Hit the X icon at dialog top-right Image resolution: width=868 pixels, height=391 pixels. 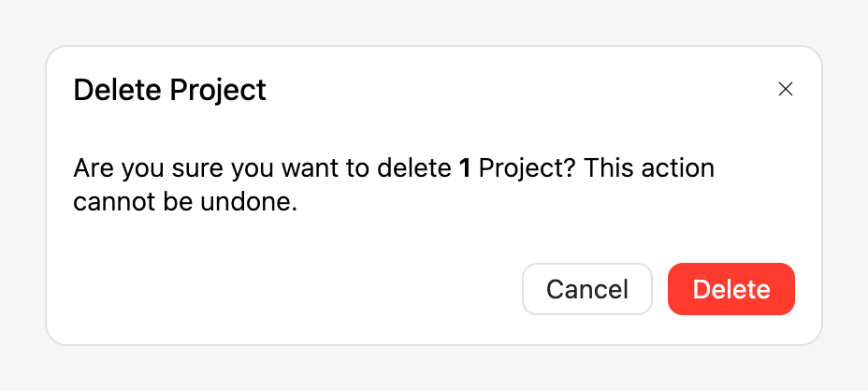coord(786,90)
